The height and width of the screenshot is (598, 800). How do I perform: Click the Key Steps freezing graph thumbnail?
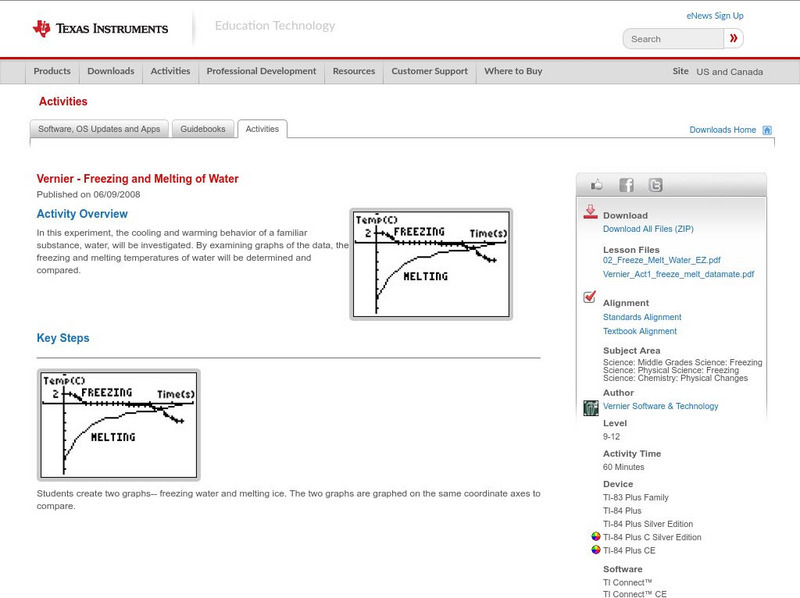[x=118, y=425]
